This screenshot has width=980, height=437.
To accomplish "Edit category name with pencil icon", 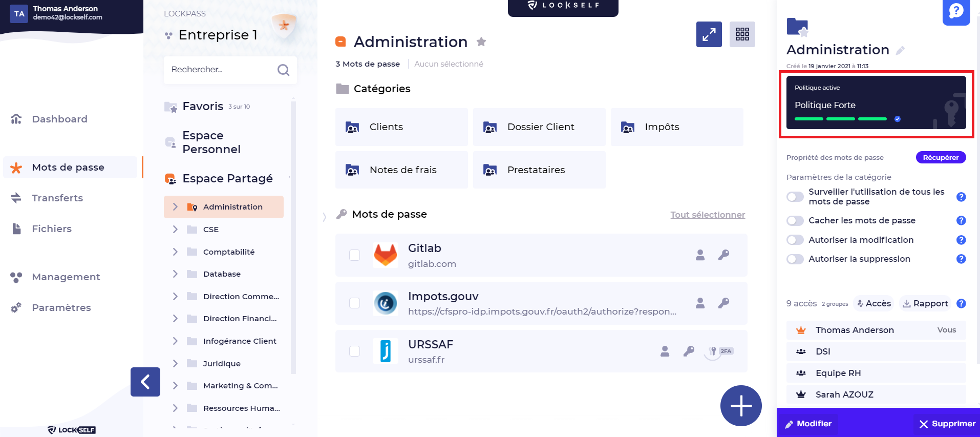I will (900, 50).
